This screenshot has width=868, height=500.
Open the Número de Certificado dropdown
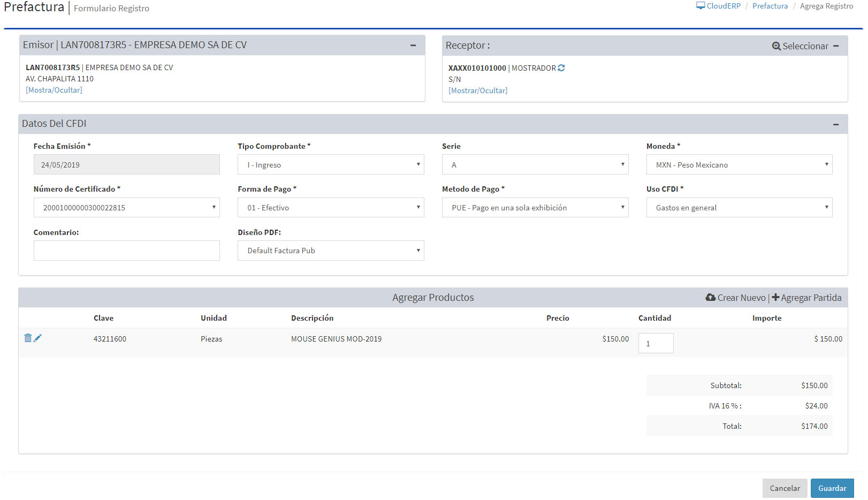[x=127, y=207]
